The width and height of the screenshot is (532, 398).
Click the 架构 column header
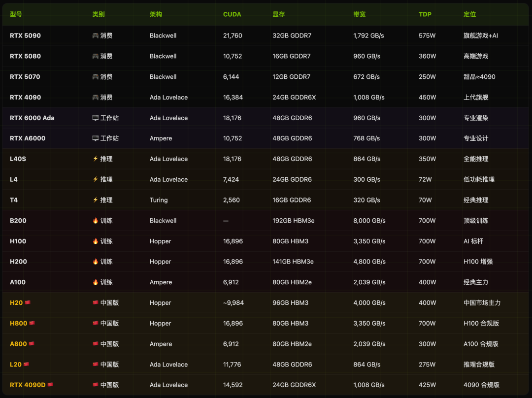point(156,14)
